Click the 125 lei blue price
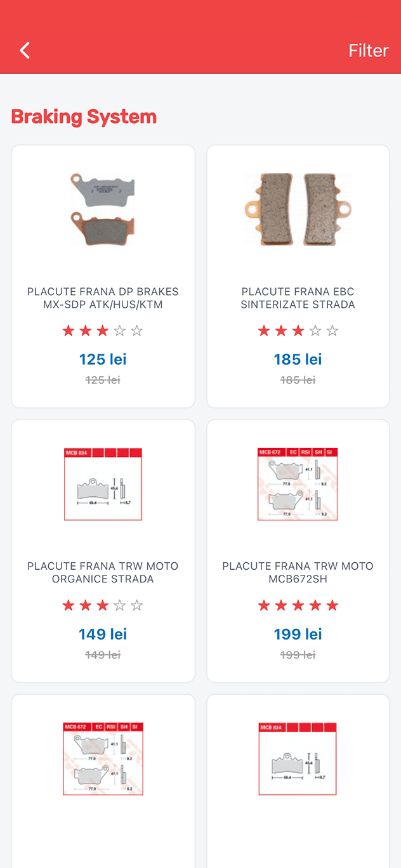This screenshot has height=868, width=401. click(x=103, y=359)
